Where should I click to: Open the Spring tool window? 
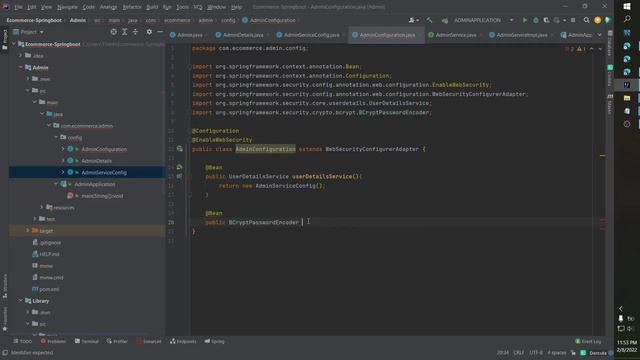[215, 341]
